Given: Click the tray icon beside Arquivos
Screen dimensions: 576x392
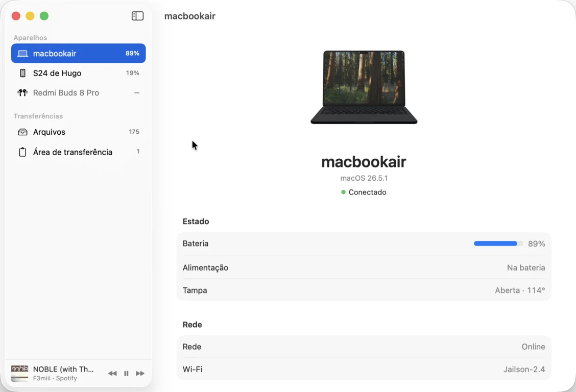Looking at the screenshot, I should click(22, 132).
